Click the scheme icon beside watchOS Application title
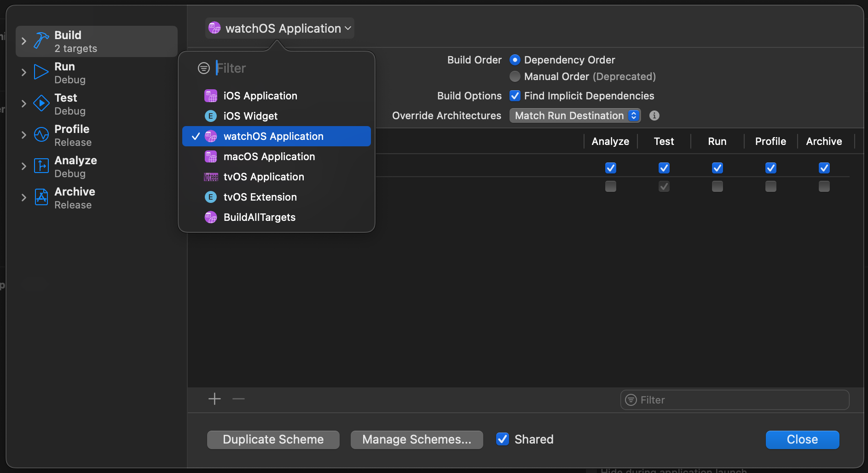This screenshot has width=868, height=473. tap(214, 28)
